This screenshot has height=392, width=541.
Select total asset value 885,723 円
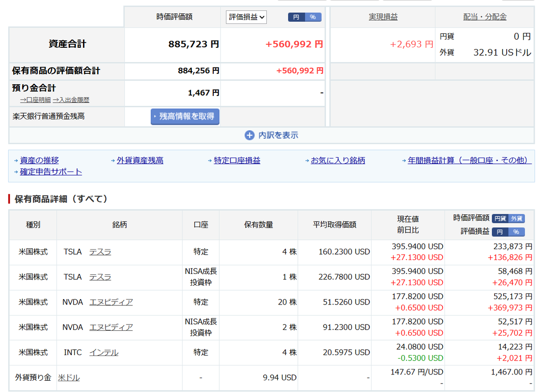pyautogui.click(x=194, y=44)
